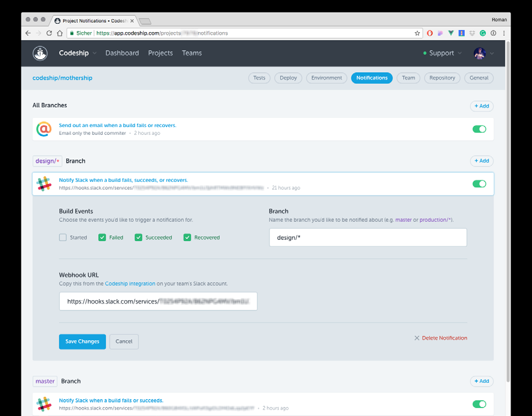The width and height of the screenshot is (532, 416).
Task: Switch to the Team tab
Action: 408,78
